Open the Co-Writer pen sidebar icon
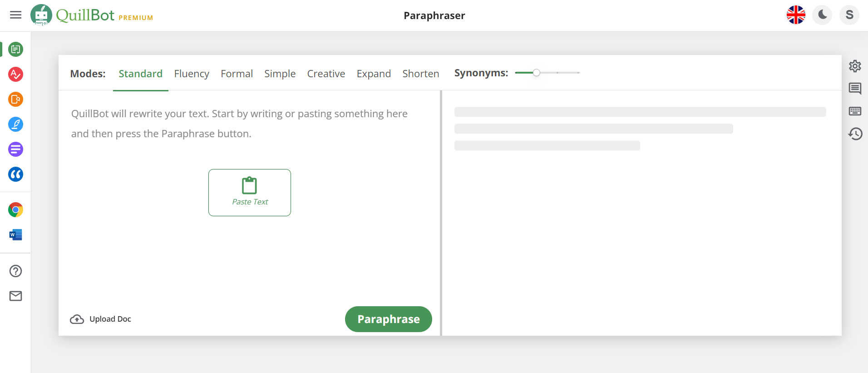The image size is (868, 373). click(15, 124)
